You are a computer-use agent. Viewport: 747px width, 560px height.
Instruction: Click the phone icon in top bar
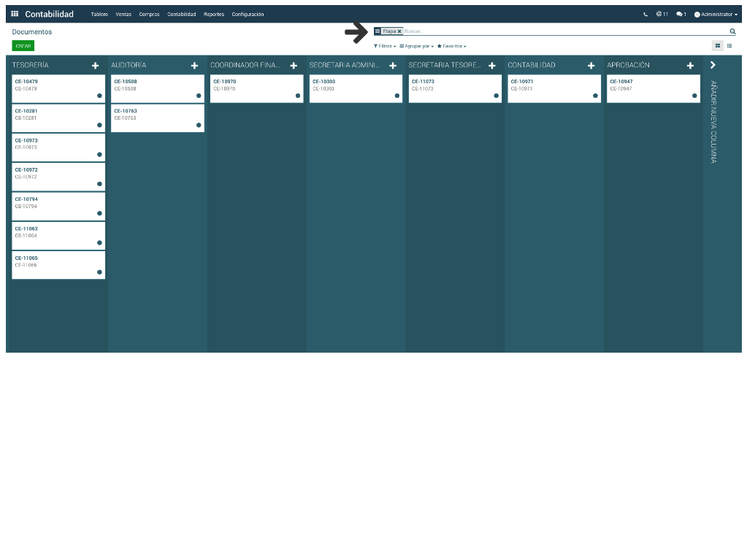click(x=646, y=15)
